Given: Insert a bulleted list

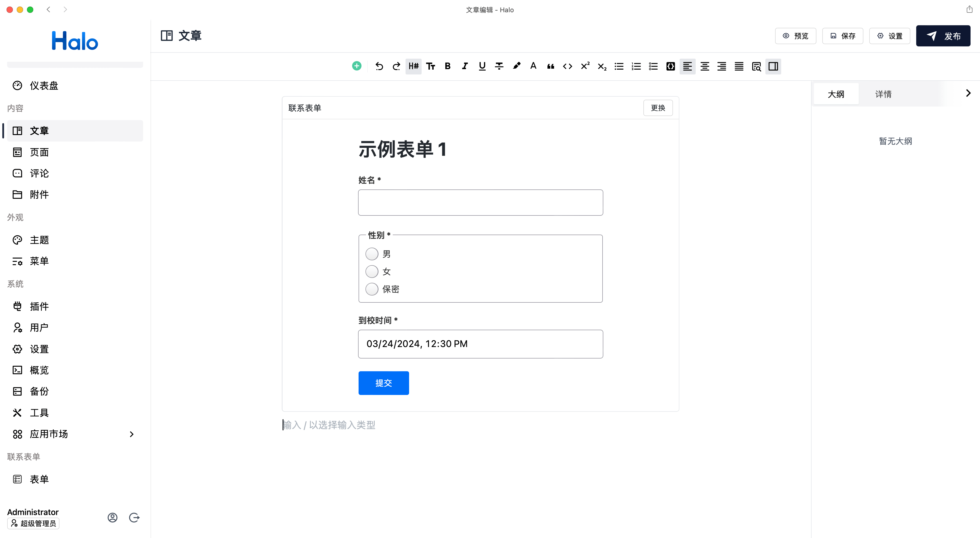Looking at the screenshot, I should coord(619,66).
